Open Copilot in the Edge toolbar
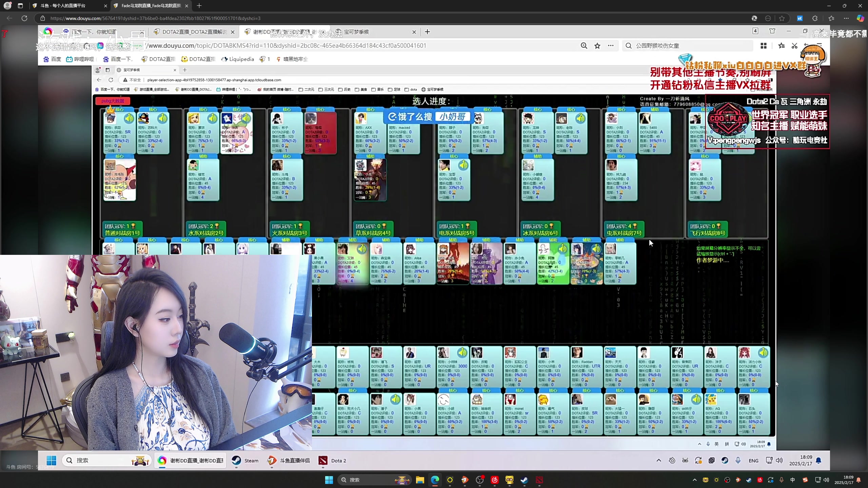868x488 pixels. click(x=860, y=18)
